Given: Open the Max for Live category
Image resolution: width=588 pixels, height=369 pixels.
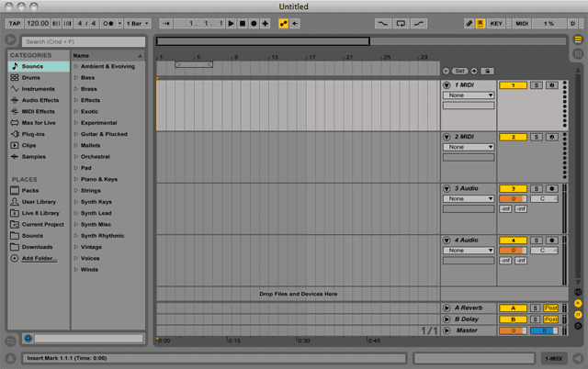Looking at the screenshot, I should point(39,122).
